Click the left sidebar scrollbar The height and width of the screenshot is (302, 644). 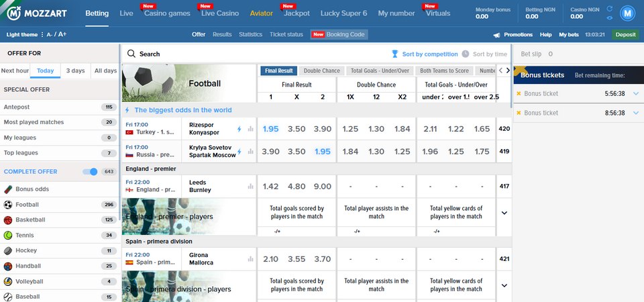(120, 132)
